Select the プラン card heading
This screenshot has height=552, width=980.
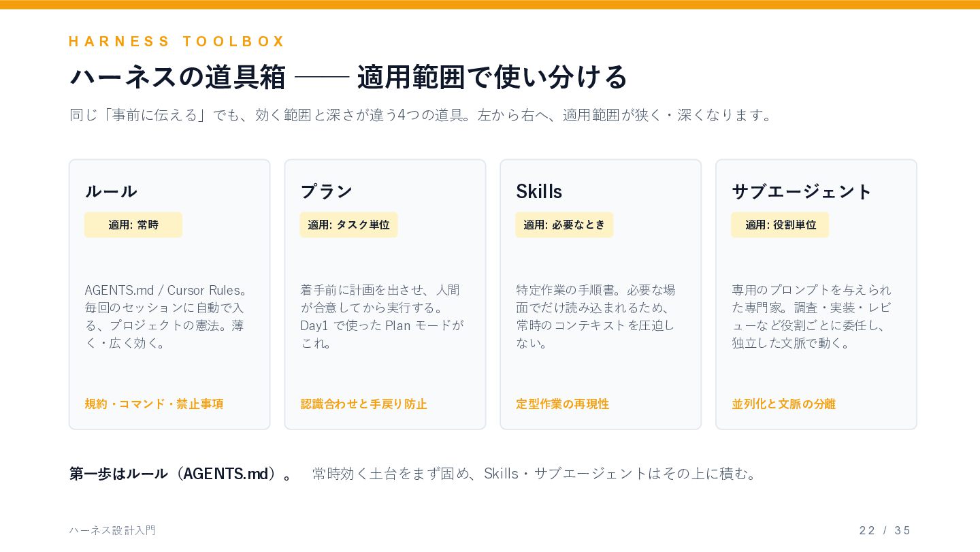tap(327, 191)
